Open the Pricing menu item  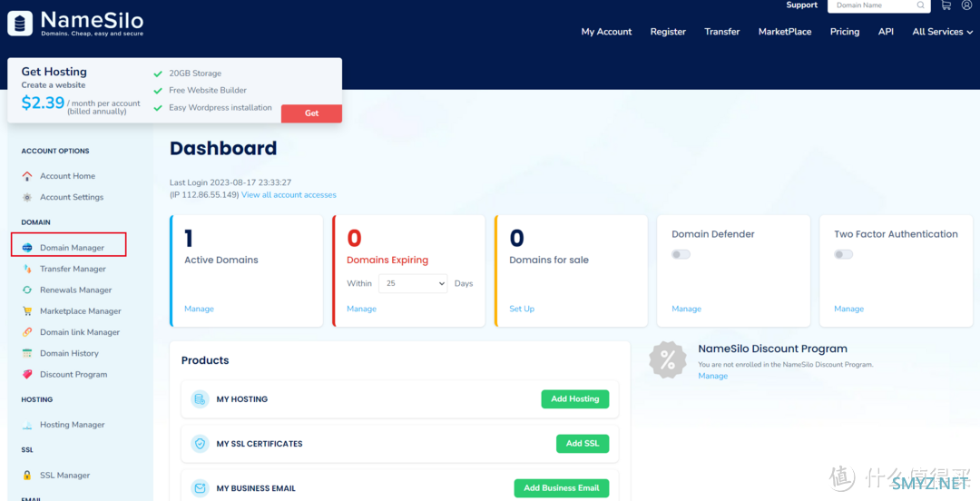(845, 32)
